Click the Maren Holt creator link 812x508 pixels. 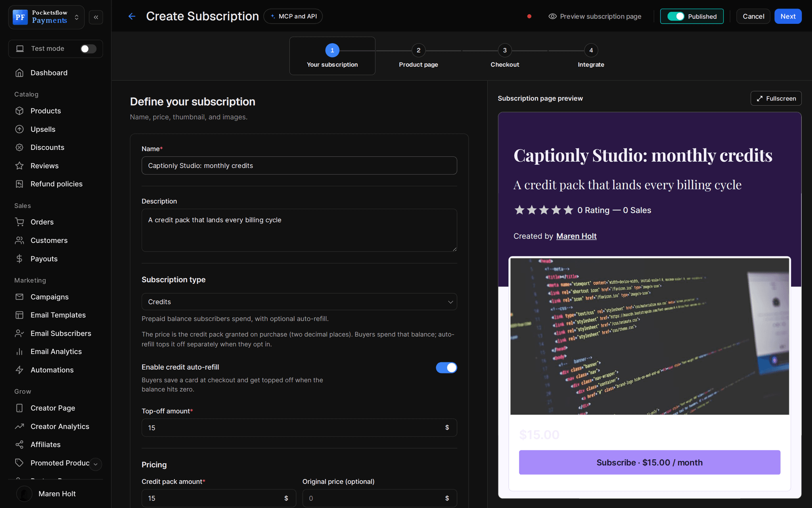576,236
